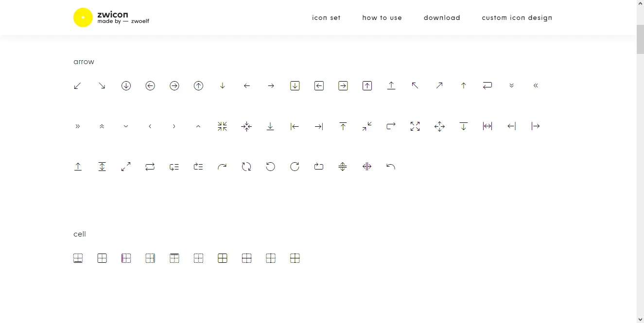Select the four-direction move arrows icon
The width and height of the screenshot is (644, 323).
pyautogui.click(x=439, y=126)
